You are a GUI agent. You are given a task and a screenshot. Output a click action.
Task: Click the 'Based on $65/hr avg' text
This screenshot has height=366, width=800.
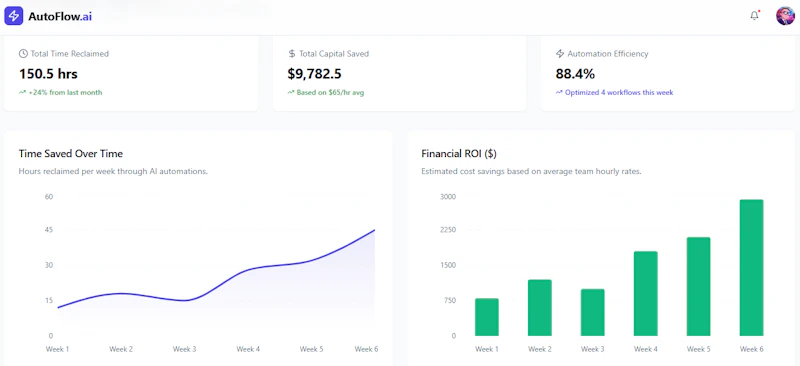tap(330, 92)
